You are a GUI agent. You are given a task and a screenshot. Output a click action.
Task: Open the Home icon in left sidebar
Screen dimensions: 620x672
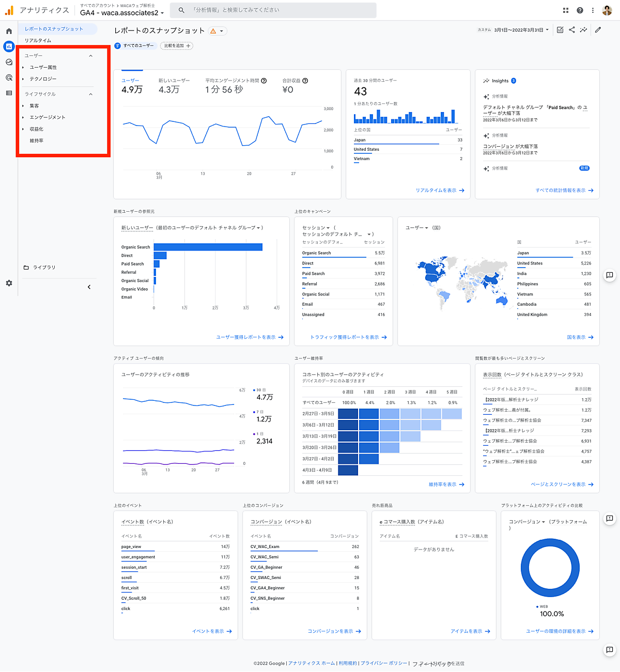(x=9, y=32)
